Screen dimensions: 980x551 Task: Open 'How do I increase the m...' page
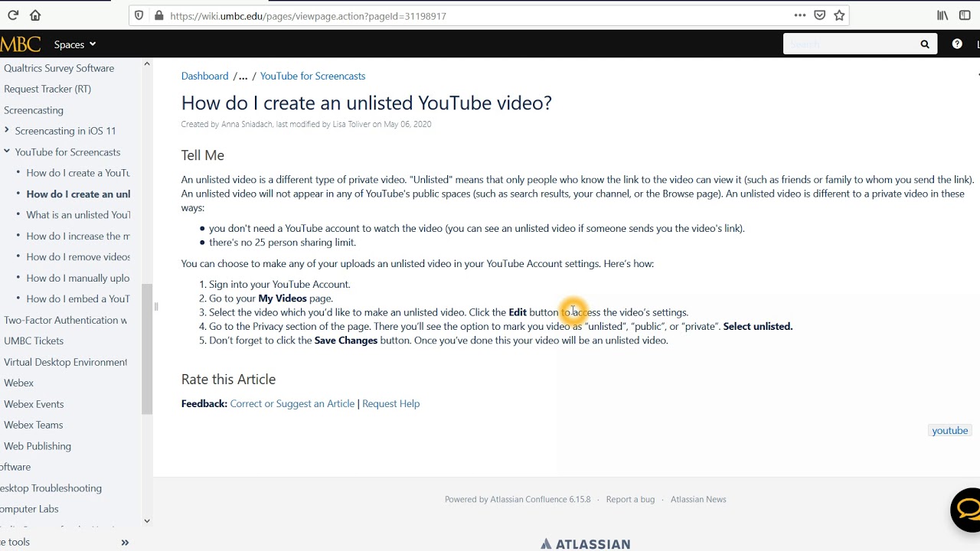point(78,236)
